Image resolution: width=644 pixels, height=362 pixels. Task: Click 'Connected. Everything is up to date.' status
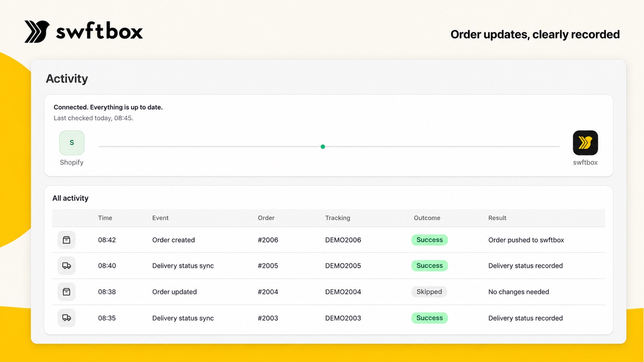tap(108, 107)
